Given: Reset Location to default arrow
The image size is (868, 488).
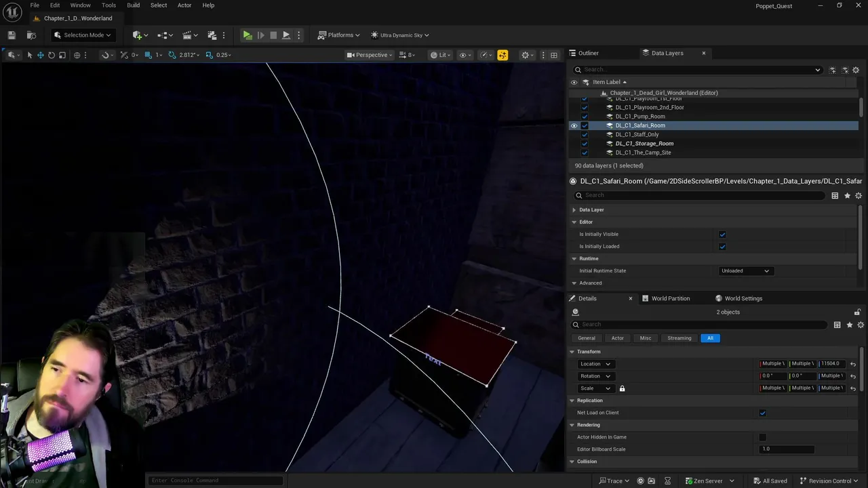Looking at the screenshot, I should 853,364.
